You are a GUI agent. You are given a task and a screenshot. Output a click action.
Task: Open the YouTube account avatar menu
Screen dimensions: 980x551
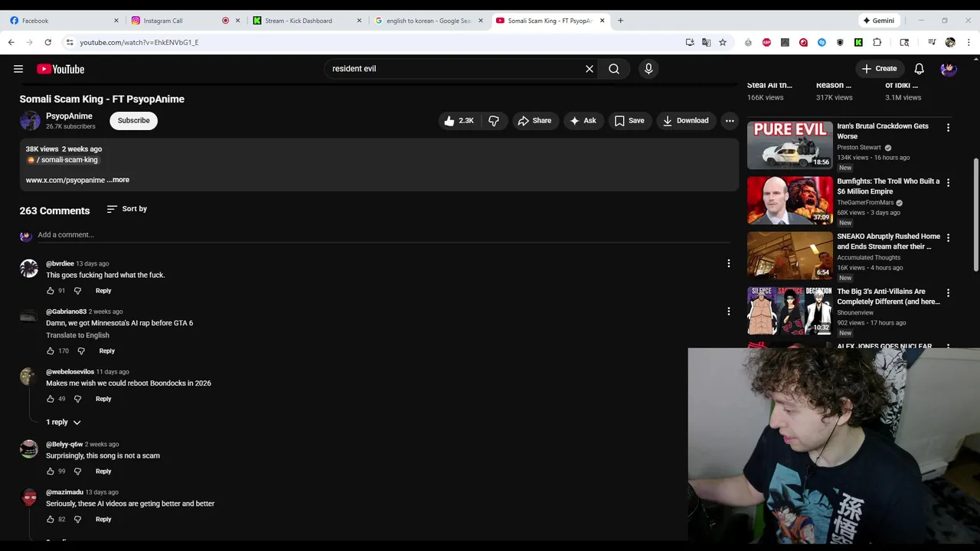tap(949, 69)
